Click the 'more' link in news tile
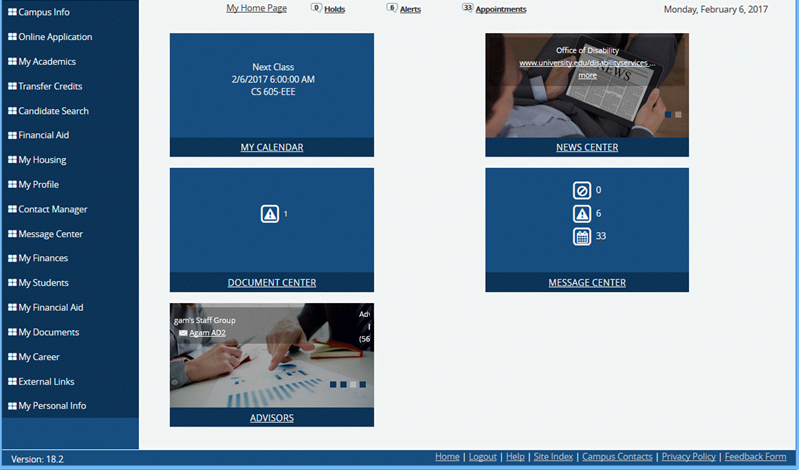 click(x=587, y=75)
